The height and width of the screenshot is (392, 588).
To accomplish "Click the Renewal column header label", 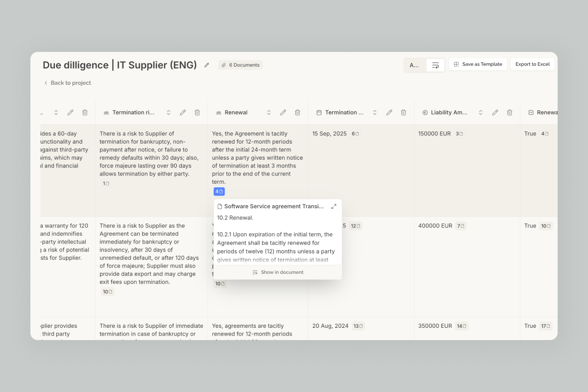I will [236, 113].
